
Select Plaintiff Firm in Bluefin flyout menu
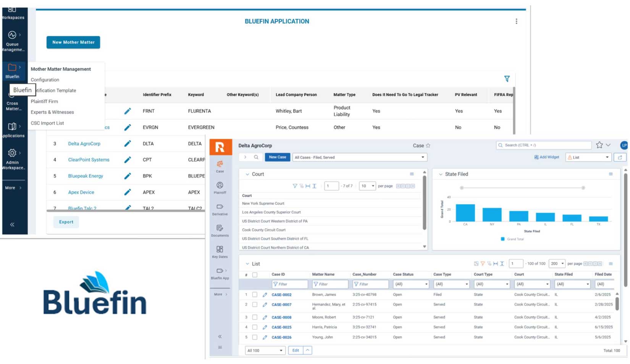pos(44,101)
